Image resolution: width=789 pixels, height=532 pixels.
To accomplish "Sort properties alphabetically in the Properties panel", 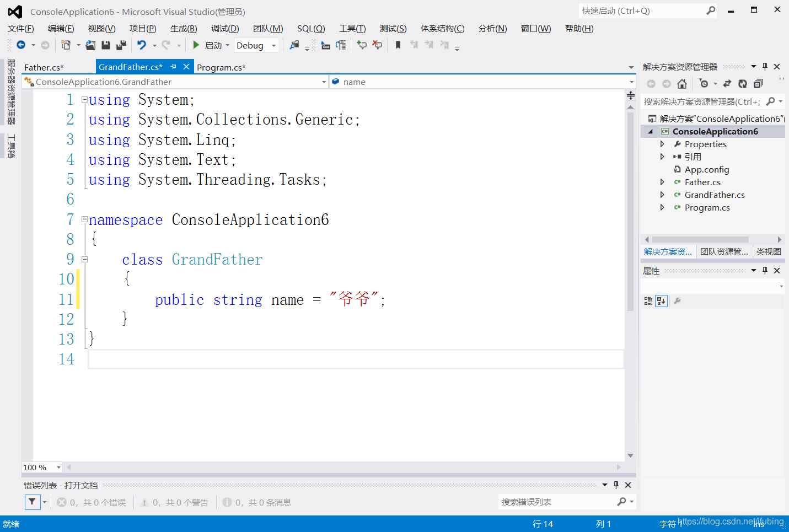I will (x=661, y=301).
